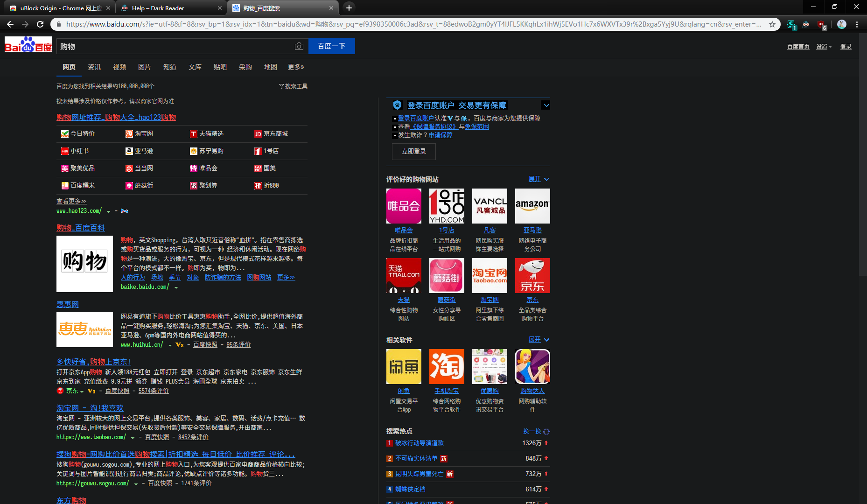Open the 淘宝网 - 淘!我喜欢 result
The height and width of the screenshot is (504, 867).
[90, 408]
